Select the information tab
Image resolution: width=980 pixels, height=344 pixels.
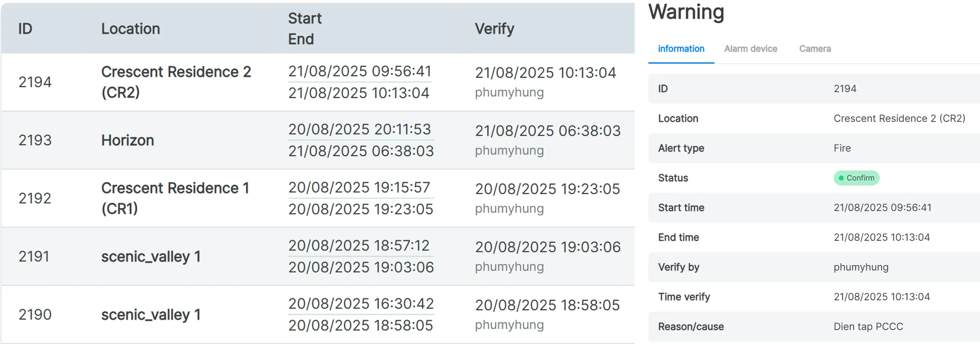point(681,49)
